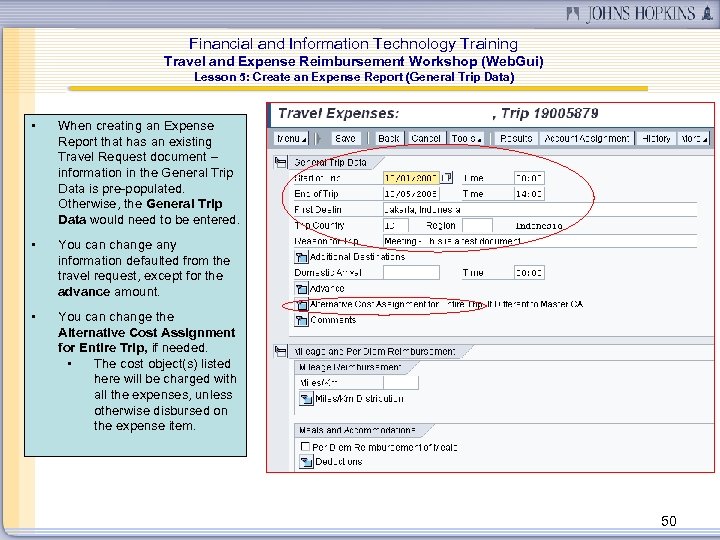
Task: Click the Save button
Action: (x=345, y=138)
